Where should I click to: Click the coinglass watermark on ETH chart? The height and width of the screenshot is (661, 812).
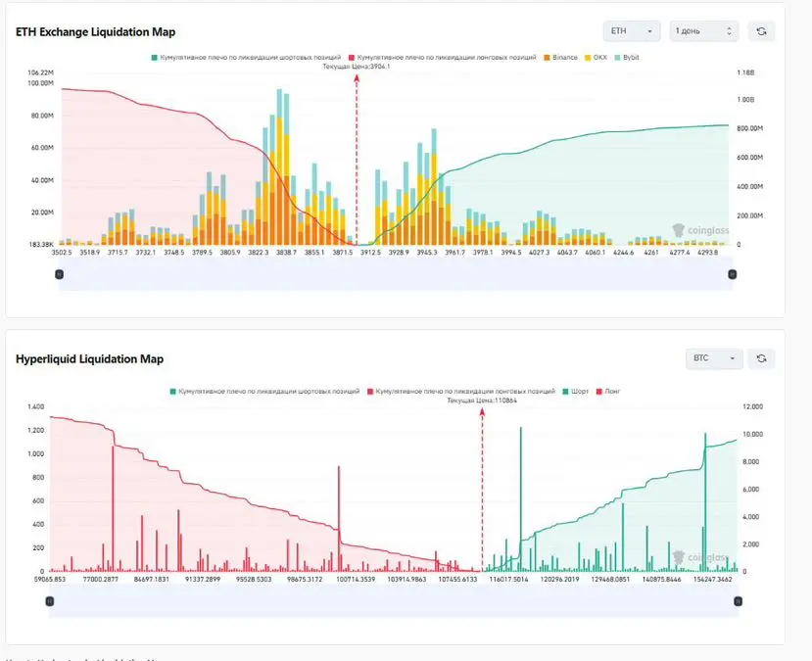(x=700, y=230)
